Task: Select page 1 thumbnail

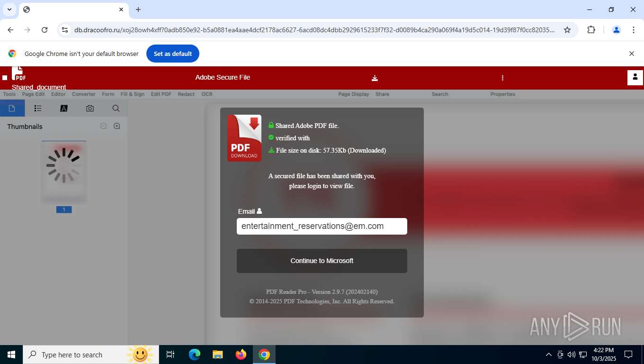Action: point(64,172)
